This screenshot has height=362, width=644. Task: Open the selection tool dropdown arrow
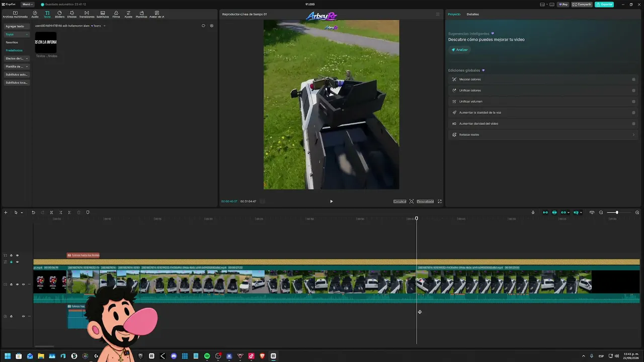[22, 213]
